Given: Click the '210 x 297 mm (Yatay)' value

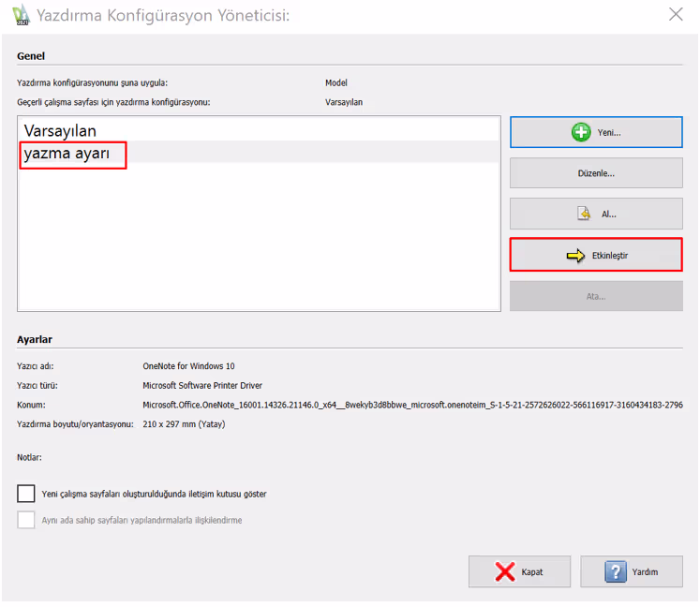Looking at the screenshot, I should click(184, 424).
